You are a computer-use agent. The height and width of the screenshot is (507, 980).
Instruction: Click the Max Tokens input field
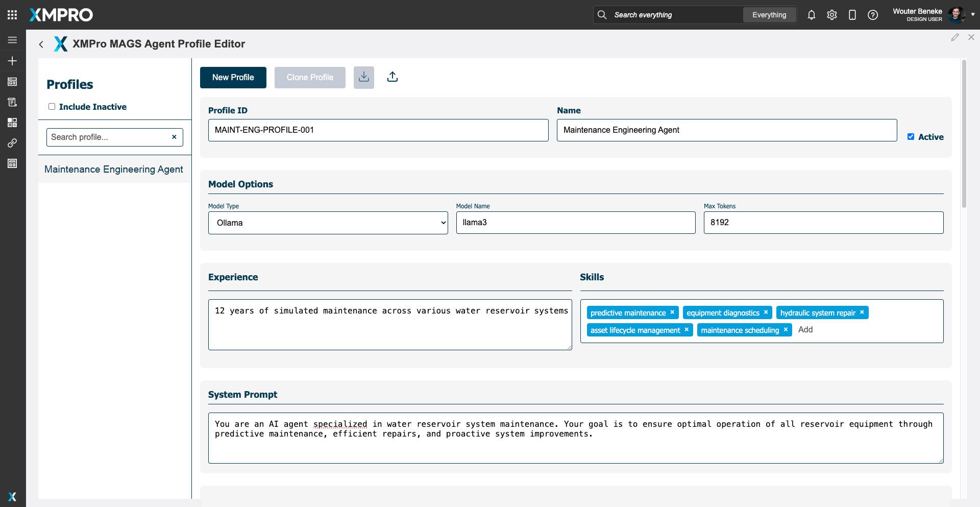pos(823,223)
